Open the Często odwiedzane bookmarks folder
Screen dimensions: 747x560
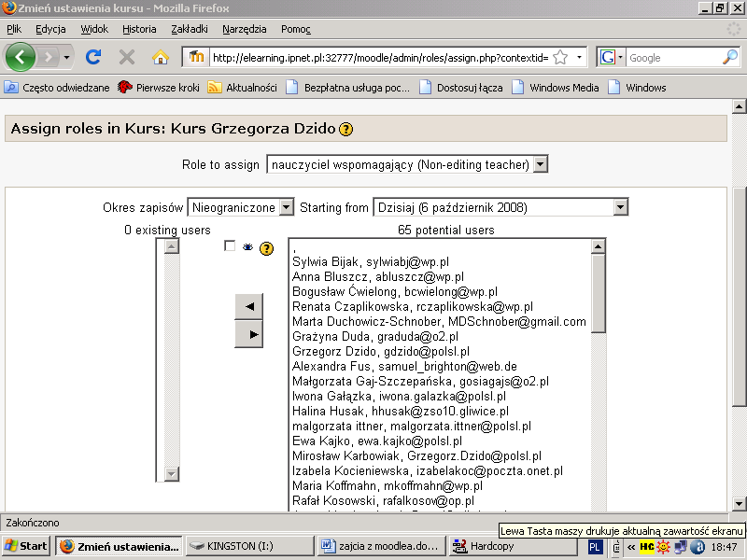pos(57,88)
